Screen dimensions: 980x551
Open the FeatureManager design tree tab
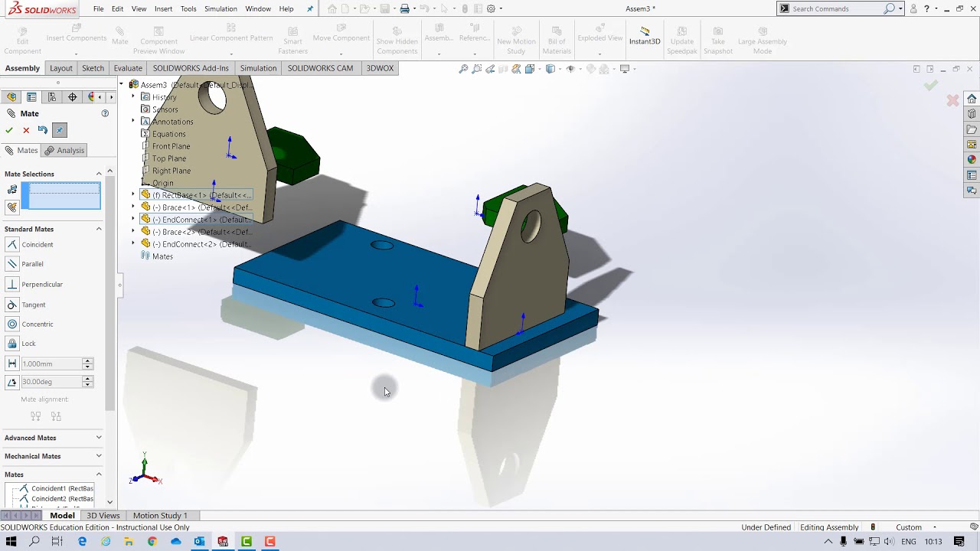pos(11,97)
